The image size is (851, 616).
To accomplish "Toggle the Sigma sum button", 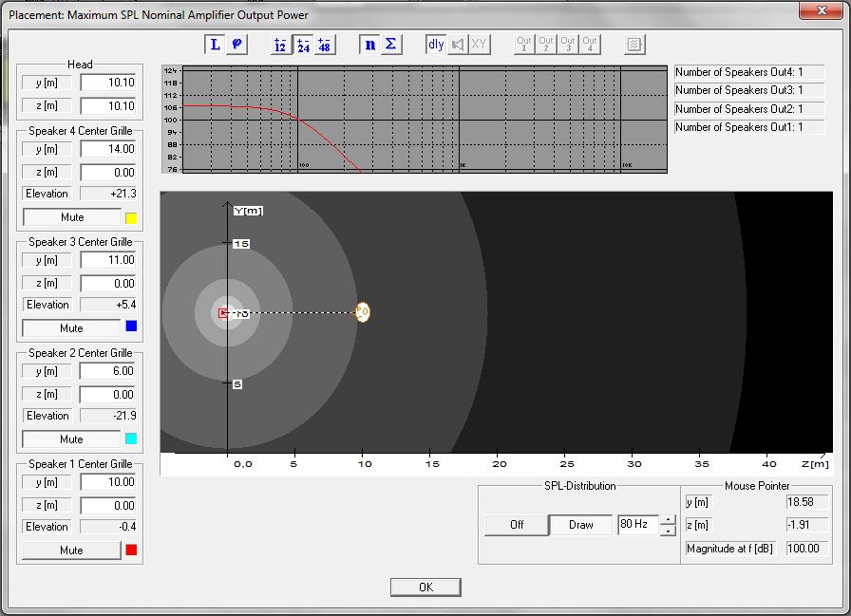I will [390, 45].
